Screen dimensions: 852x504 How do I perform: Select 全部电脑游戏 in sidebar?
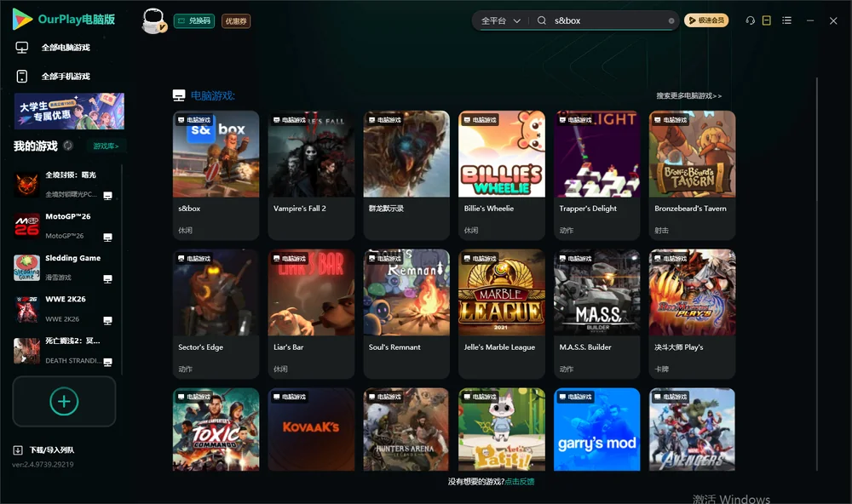pyautogui.click(x=66, y=48)
